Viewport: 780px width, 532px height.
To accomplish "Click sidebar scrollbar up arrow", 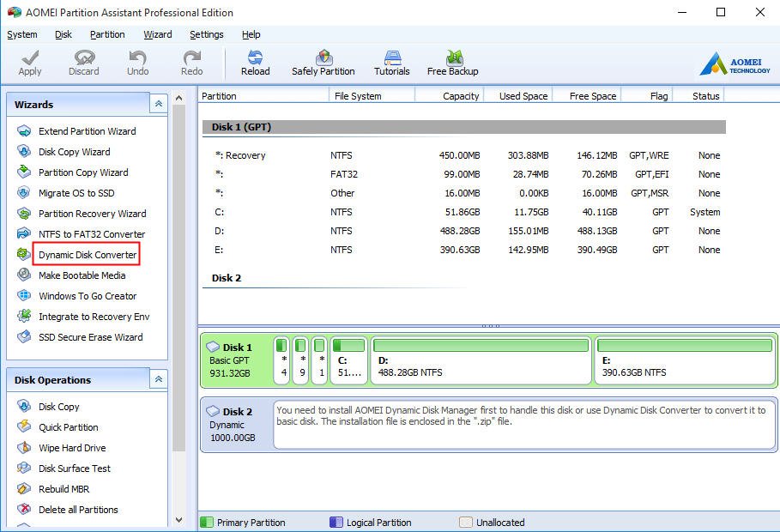I will 179,98.
